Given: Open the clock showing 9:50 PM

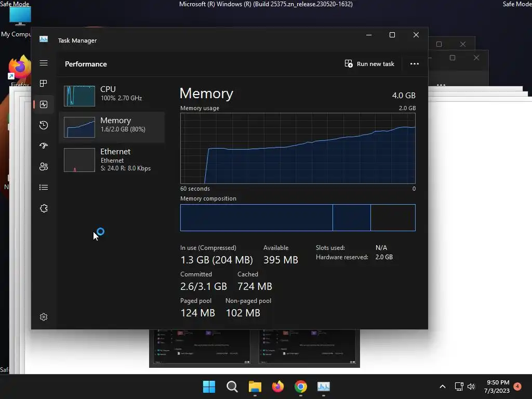Looking at the screenshot, I should click(x=497, y=387).
